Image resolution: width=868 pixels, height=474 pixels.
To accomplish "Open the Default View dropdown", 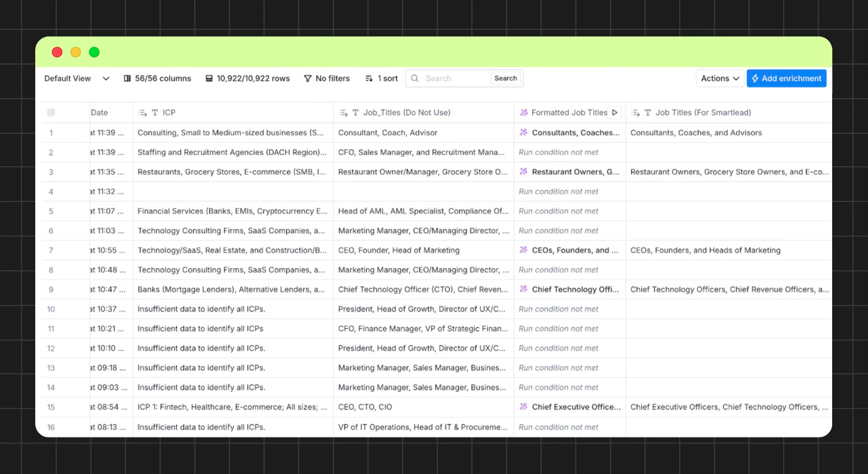I will point(76,78).
